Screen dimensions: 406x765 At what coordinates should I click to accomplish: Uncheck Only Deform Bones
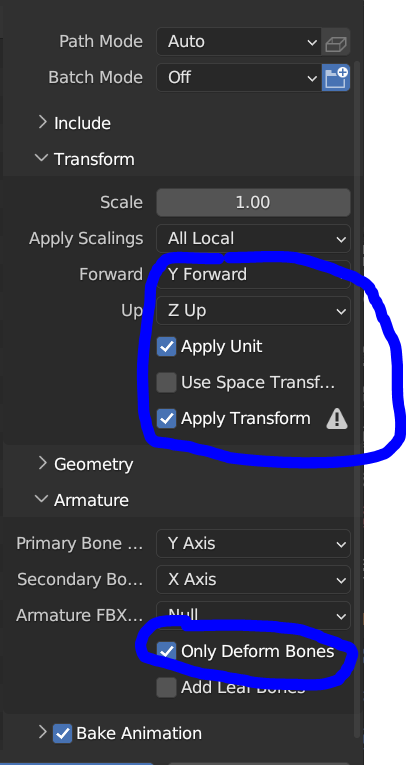(x=166, y=651)
